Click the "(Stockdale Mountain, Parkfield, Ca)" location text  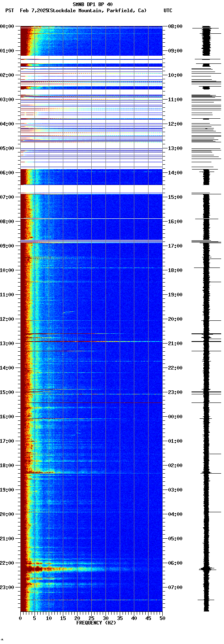click(x=97, y=11)
